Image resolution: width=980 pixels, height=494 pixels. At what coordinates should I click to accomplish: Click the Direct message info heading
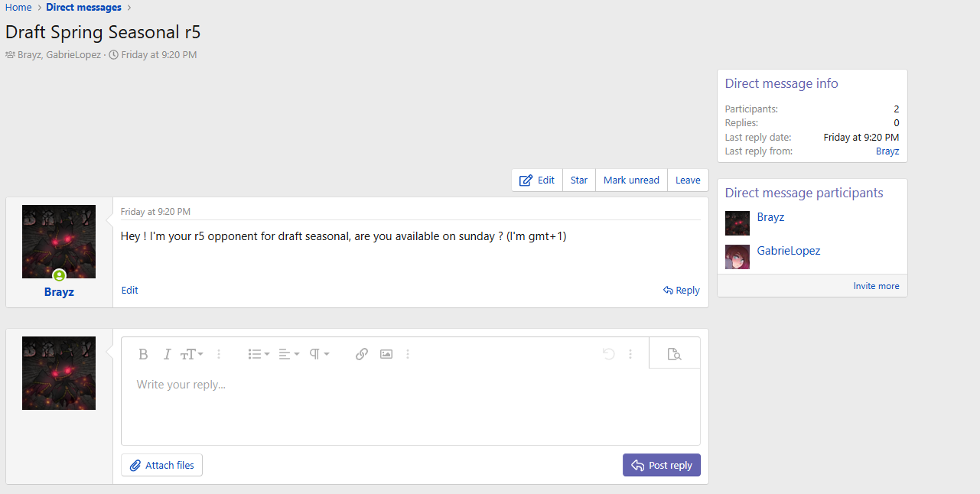782,84
